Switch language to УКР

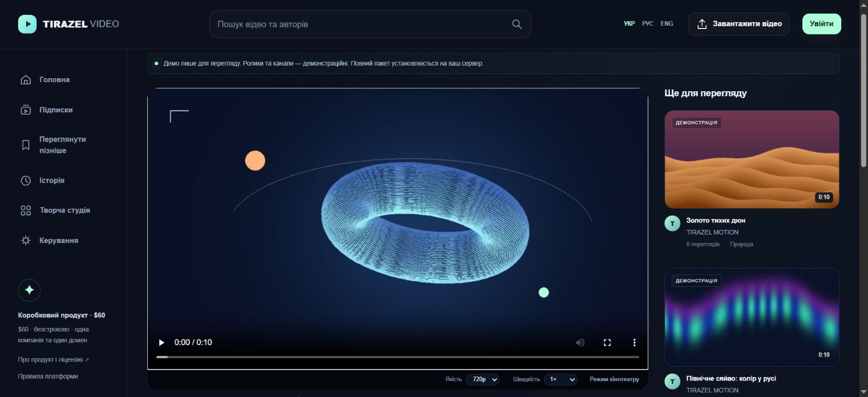pyautogui.click(x=629, y=24)
